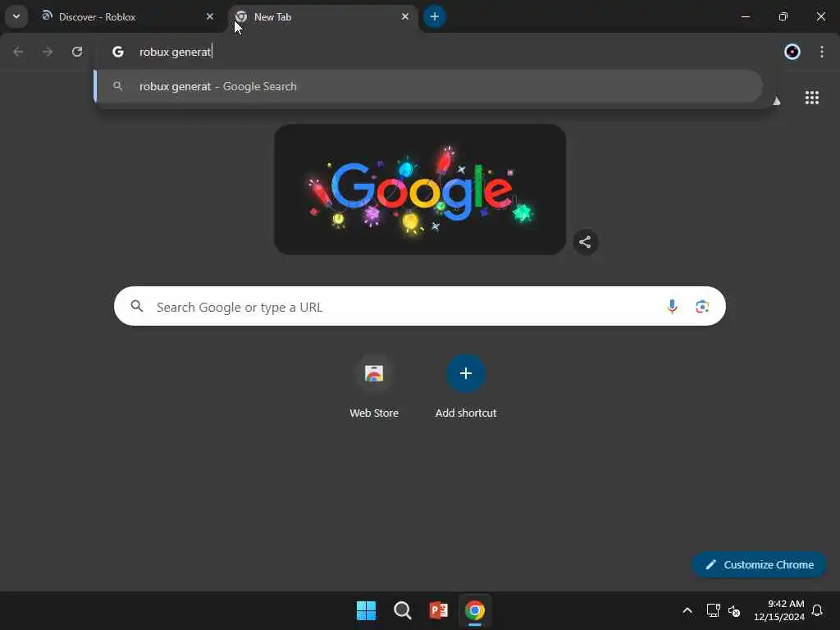Image resolution: width=840 pixels, height=630 pixels.
Task: Share the Google doodle
Action: tap(585, 242)
